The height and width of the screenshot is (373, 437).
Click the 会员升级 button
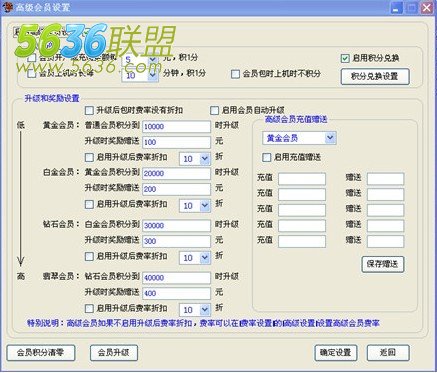click(x=114, y=353)
